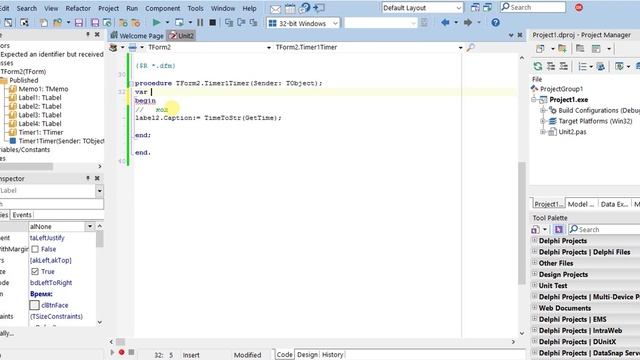Click the clBtnFace color swatch
The image size is (640, 360).
[x=35, y=305]
